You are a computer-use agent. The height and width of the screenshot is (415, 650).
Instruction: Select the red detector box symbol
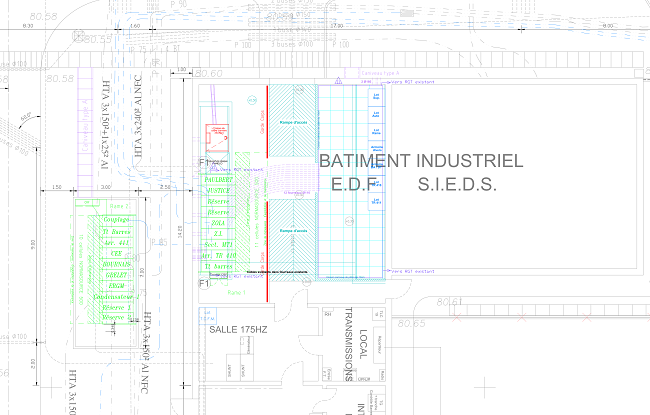click(x=217, y=137)
